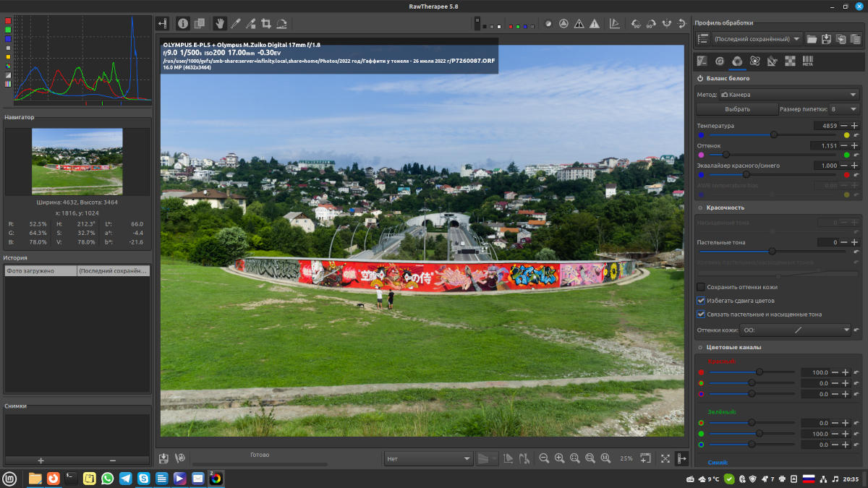
Task: Toggle Баланс белого power button
Action: click(x=700, y=78)
